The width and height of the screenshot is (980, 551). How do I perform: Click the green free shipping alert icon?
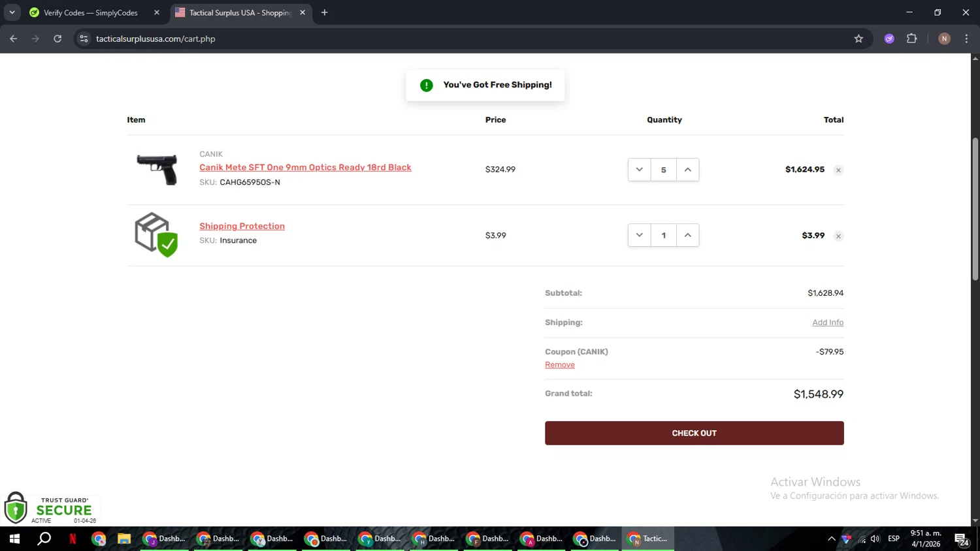(427, 86)
